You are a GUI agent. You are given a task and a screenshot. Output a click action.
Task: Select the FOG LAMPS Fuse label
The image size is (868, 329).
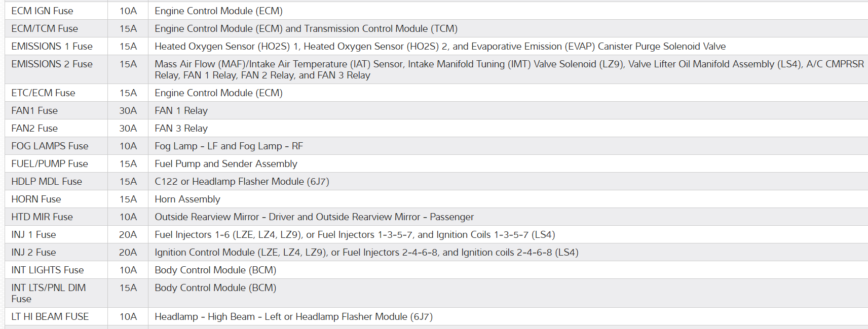click(x=50, y=146)
